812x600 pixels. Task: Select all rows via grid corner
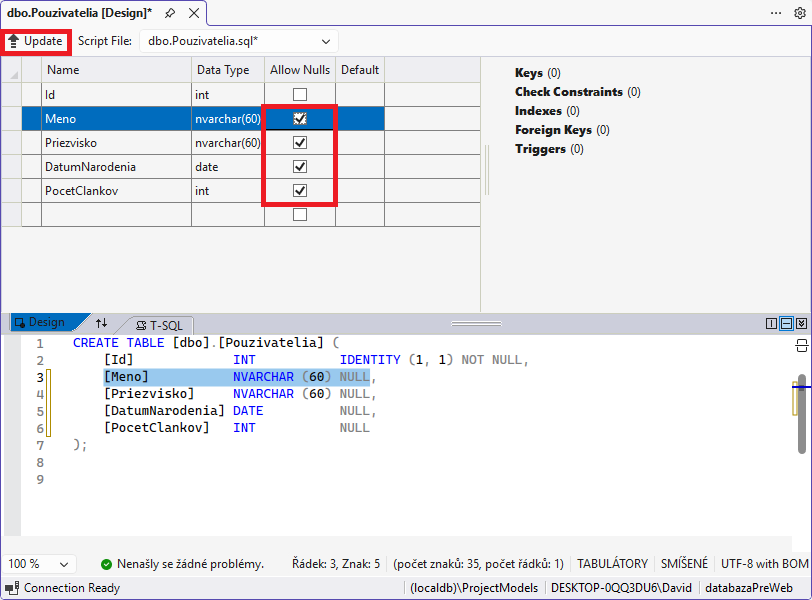pos(11,70)
